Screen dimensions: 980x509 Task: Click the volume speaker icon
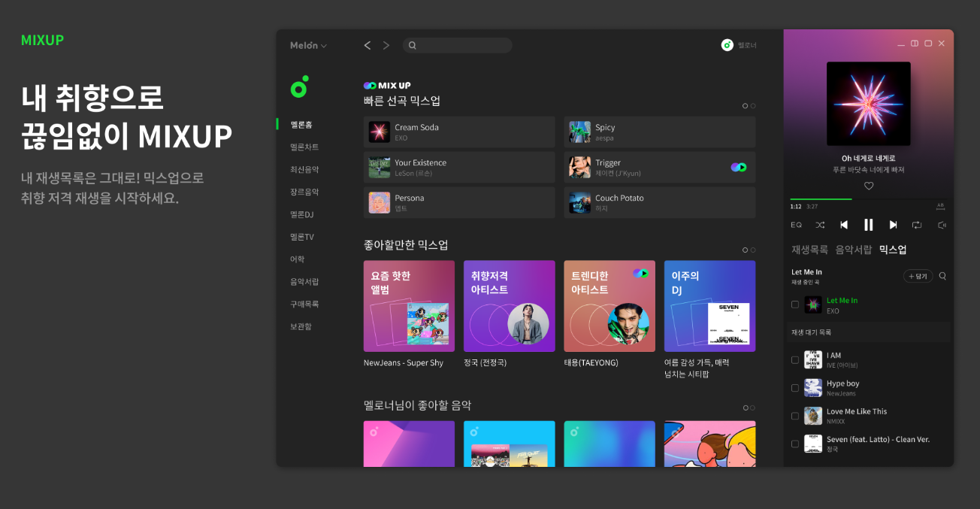point(942,225)
